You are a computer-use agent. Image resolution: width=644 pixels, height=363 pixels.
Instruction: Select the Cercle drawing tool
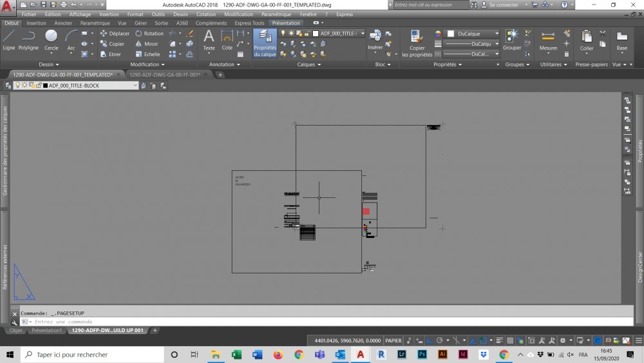coord(52,41)
